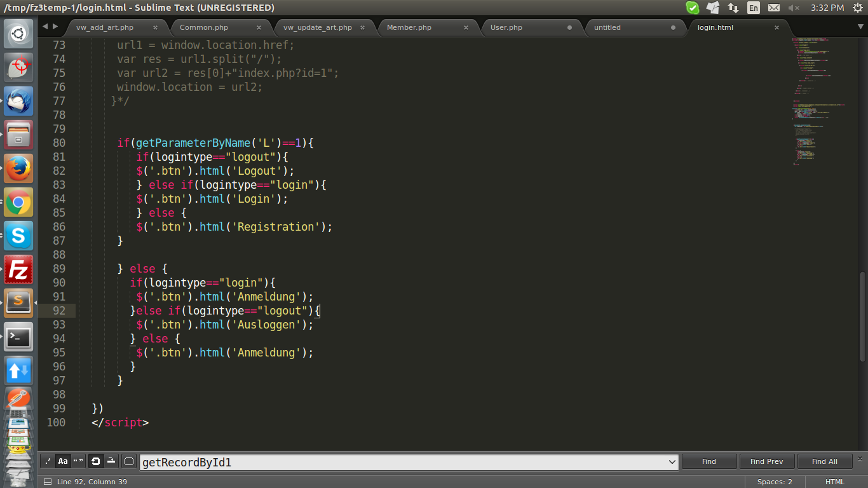Close the find panel with the X icon
Screen dimensions: 868x488
[x=860, y=458]
